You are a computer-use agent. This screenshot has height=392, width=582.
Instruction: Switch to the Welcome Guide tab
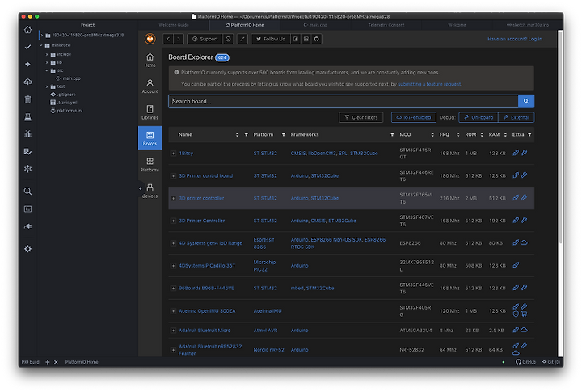174,25
